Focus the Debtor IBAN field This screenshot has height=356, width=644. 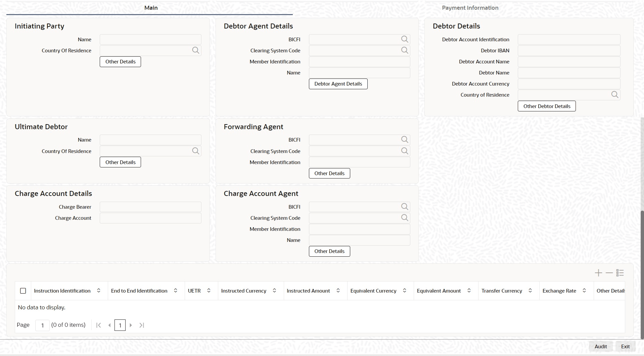569,50
